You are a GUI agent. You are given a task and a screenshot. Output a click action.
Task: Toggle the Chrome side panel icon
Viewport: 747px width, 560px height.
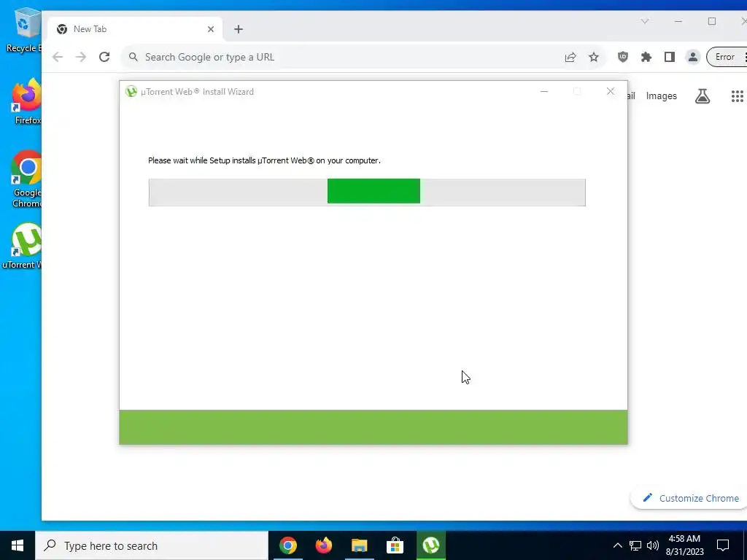point(670,57)
